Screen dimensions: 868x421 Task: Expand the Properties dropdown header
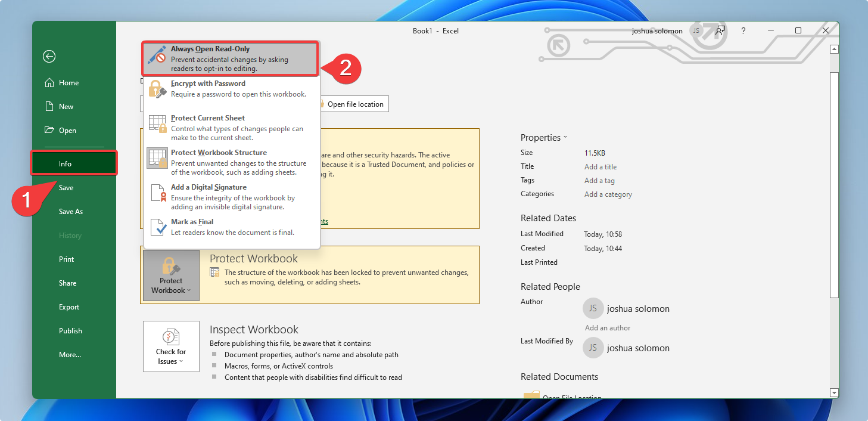(543, 138)
